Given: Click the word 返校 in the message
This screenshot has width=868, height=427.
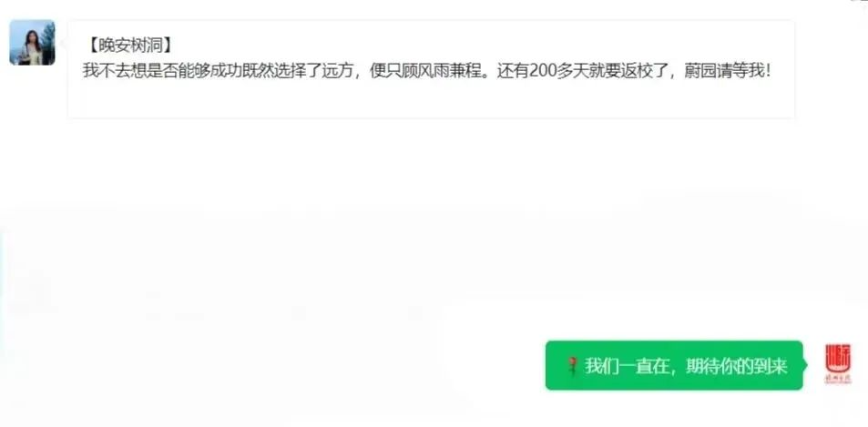Looking at the screenshot, I should (628, 72).
